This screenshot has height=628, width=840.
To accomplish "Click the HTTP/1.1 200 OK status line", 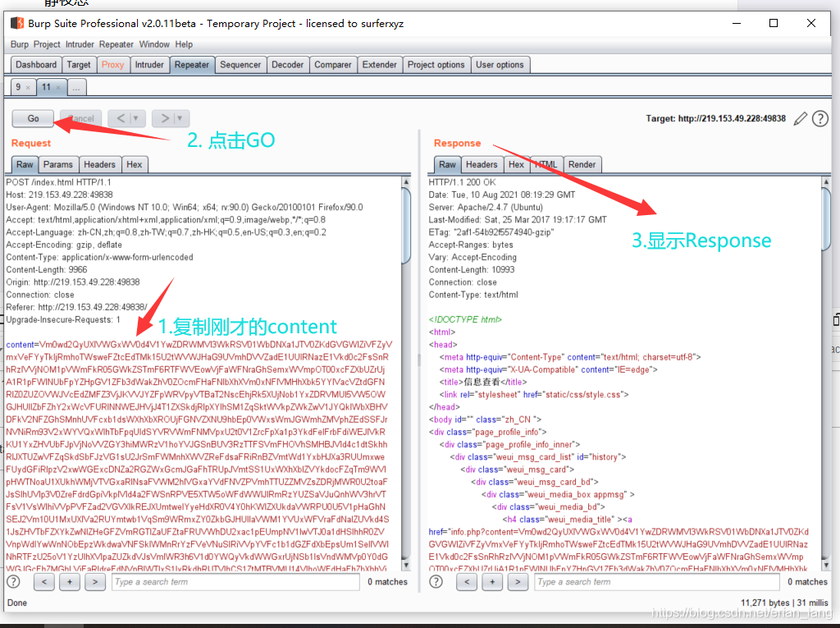I will [x=462, y=182].
